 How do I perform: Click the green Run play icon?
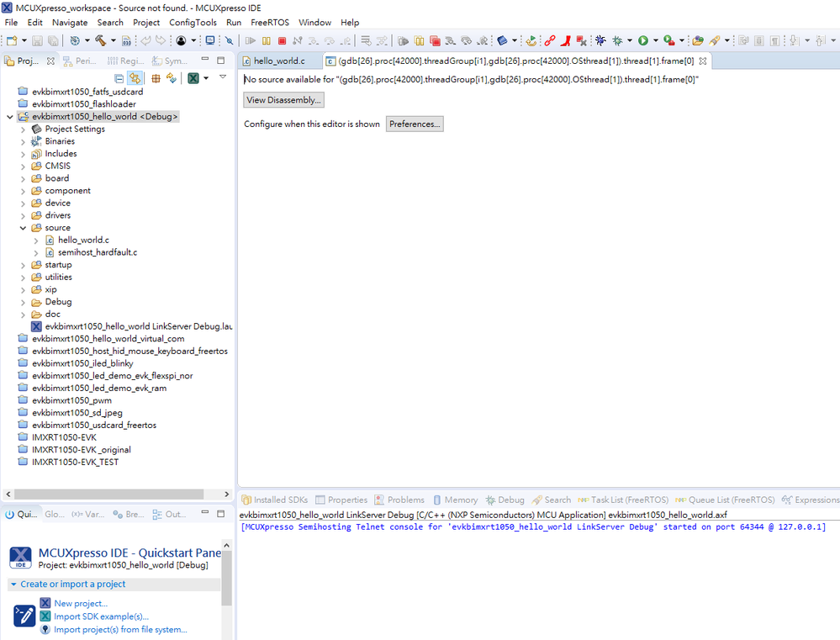pyautogui.click(x=643, y=40)
